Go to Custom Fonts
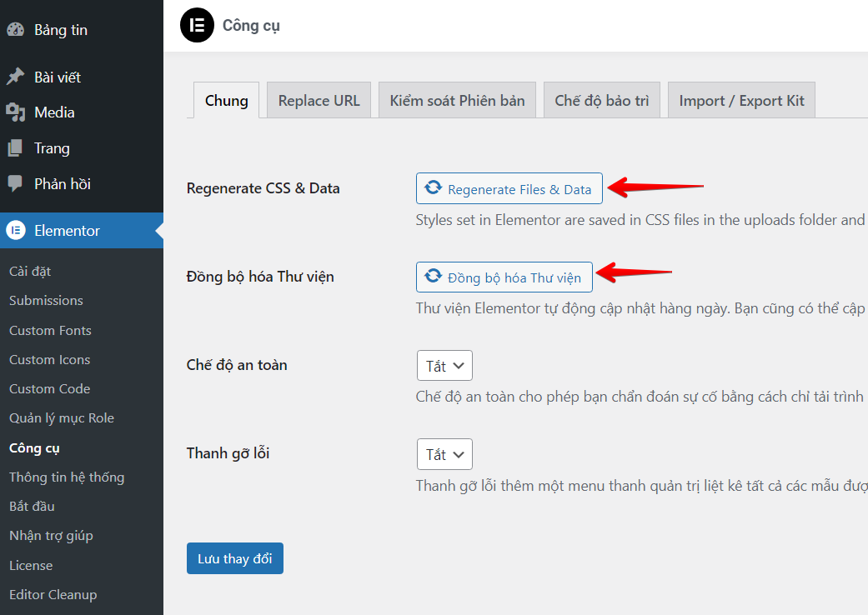 (50, 330)
